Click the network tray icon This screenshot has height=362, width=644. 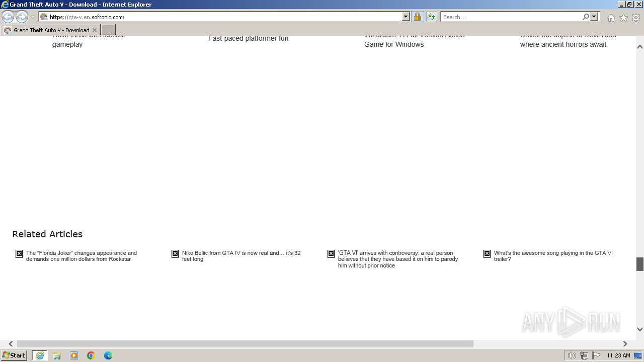pos(584,355)
